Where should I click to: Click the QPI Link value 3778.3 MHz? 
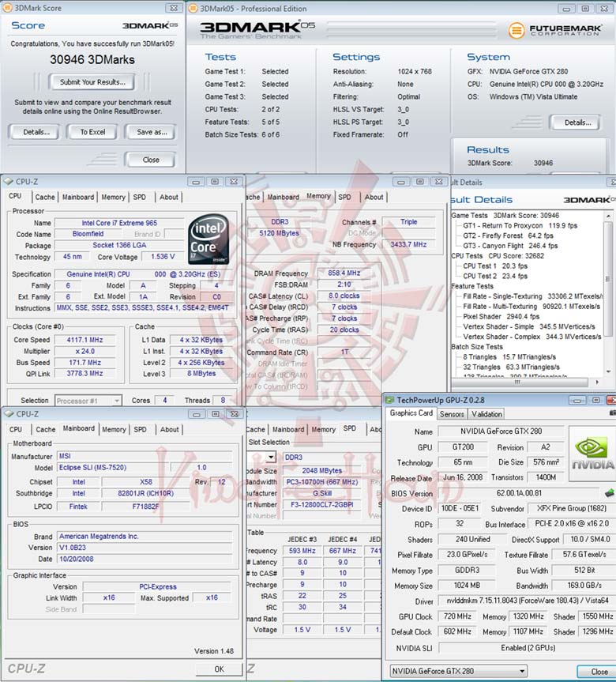[x=85, y=373]
